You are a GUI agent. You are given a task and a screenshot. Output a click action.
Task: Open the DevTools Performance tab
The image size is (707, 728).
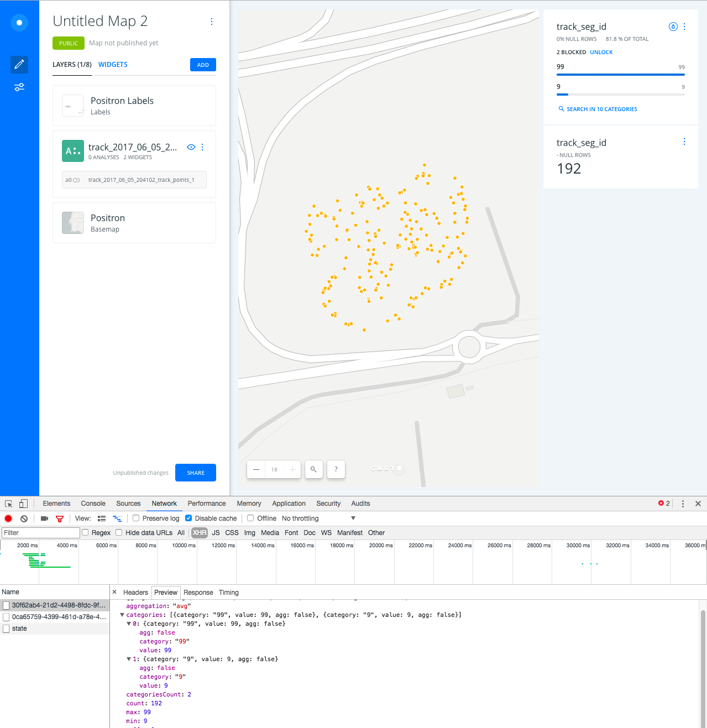[x=207, y=504]
